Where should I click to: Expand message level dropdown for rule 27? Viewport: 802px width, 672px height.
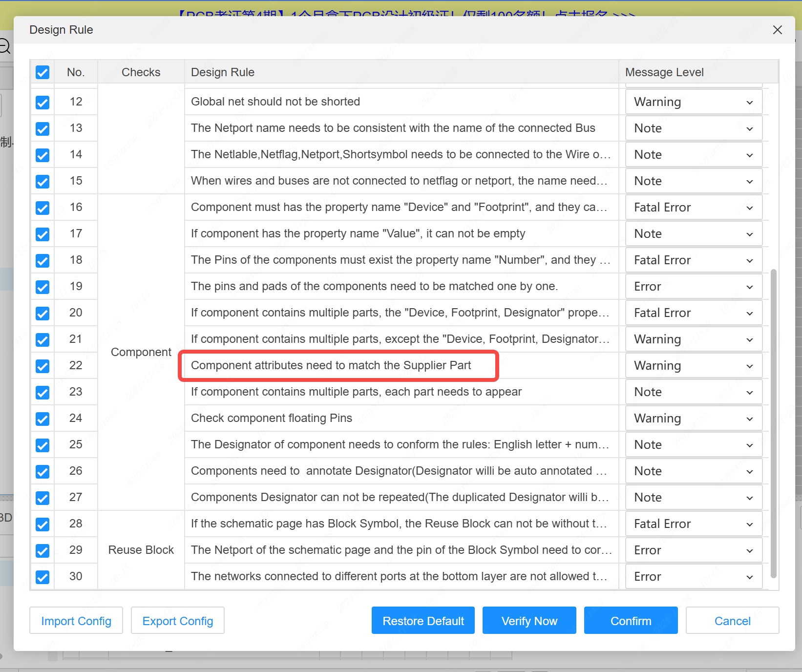[x=693, y=498]
